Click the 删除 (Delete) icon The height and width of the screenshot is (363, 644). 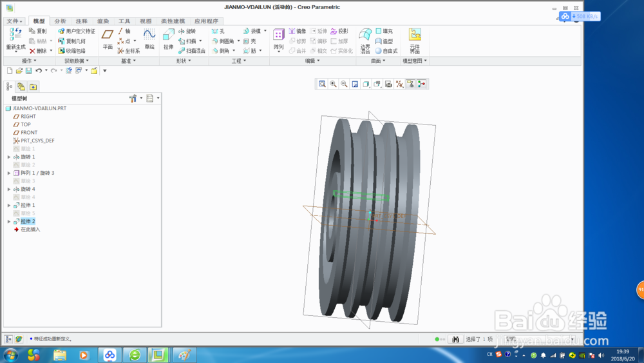pos(32,51)
